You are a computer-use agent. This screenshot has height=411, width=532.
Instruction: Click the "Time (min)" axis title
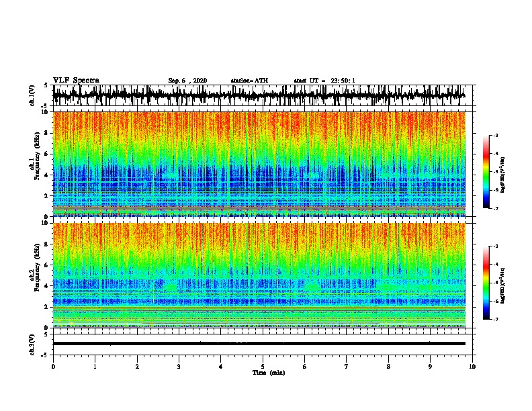269,373
